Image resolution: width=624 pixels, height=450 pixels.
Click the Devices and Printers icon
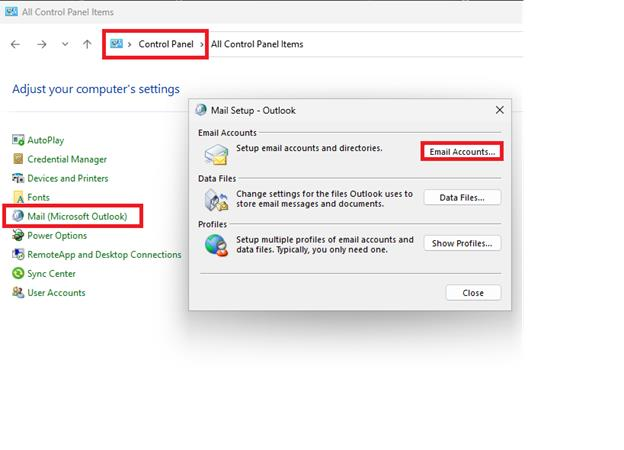18,178
